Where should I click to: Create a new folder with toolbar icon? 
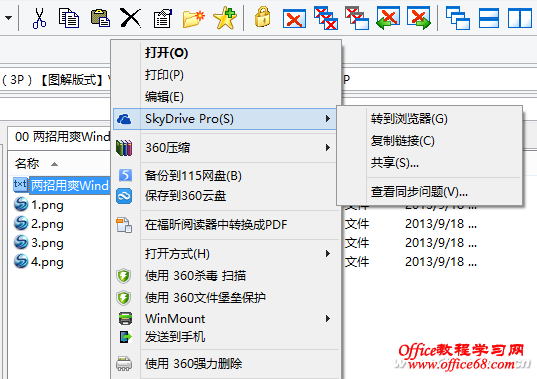pos(193,18)
